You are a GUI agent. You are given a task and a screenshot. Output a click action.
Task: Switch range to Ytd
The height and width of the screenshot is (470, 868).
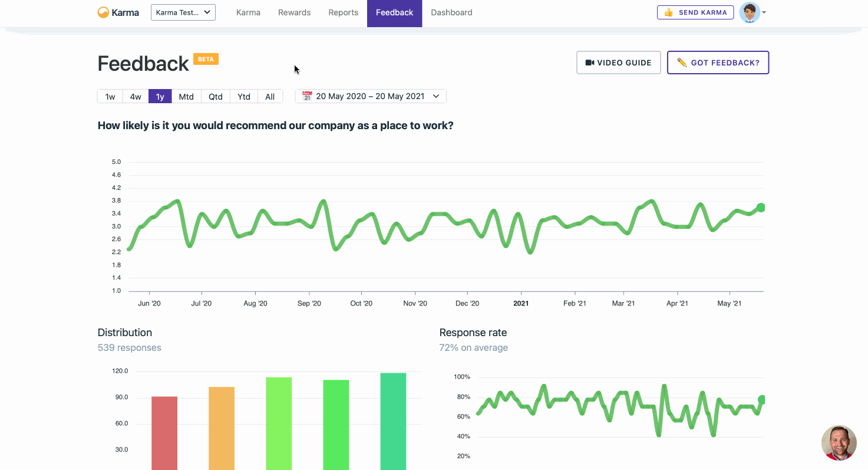[x=244, y=97]
